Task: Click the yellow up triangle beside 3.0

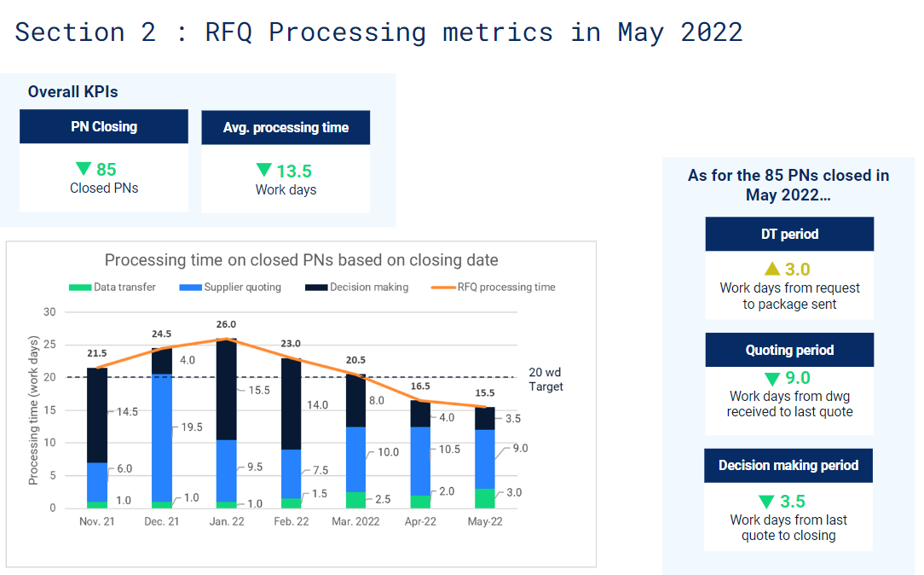Action: [x=772, y=269]
